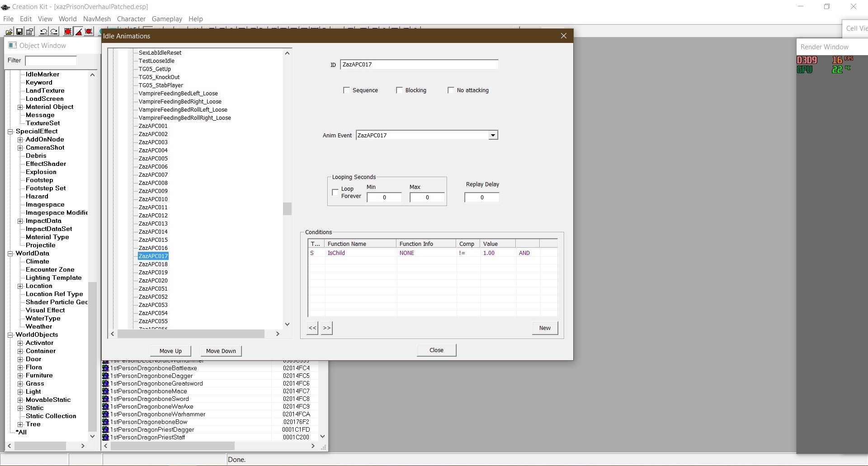The height and width of the screenshot is (466, 868).
Task: Enable the Blocking checkbox
Action: 399,90
